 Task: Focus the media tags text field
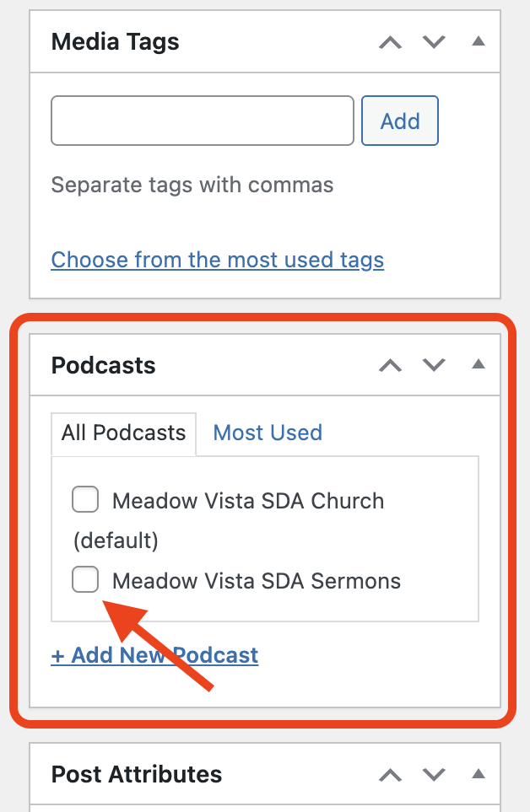(x=203, y=121)
